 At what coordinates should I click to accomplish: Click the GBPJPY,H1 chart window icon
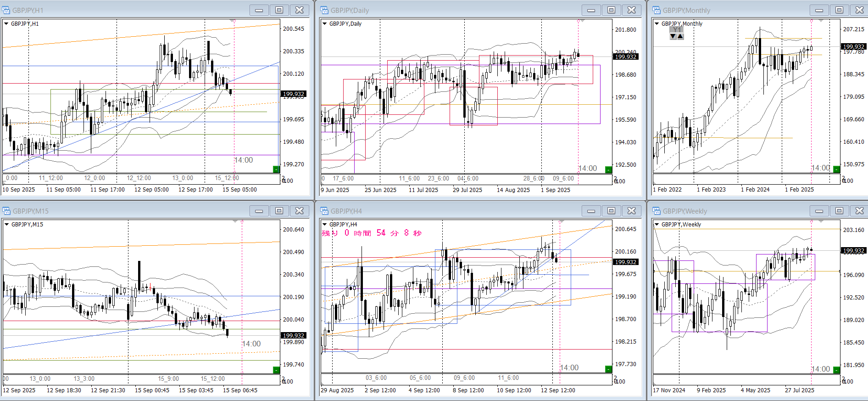tap(6, 10)
